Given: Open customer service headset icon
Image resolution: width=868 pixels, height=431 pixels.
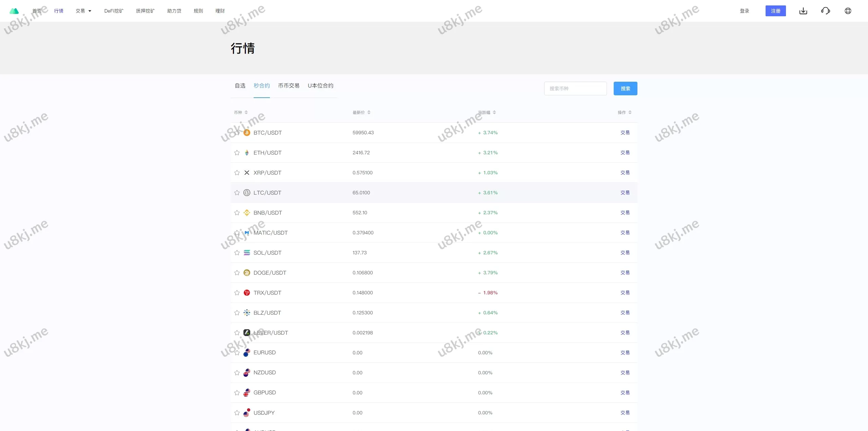Looking at the screenshot, I should (x=825, y=11).
